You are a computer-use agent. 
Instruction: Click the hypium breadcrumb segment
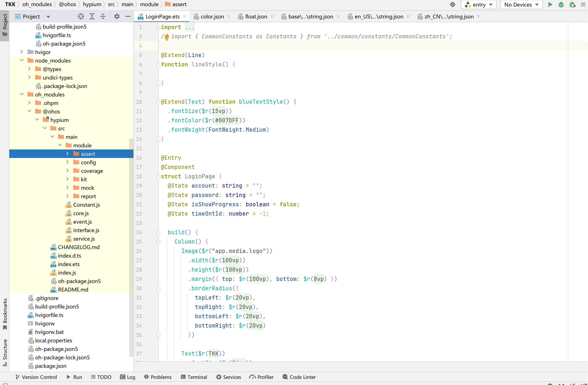(92, 4)
